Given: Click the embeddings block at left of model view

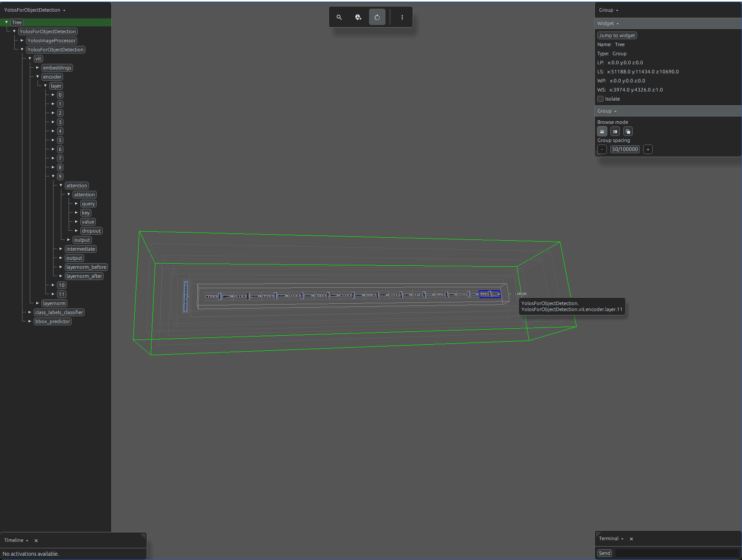Looking at the screenshot, I should (x=186, y=296).
